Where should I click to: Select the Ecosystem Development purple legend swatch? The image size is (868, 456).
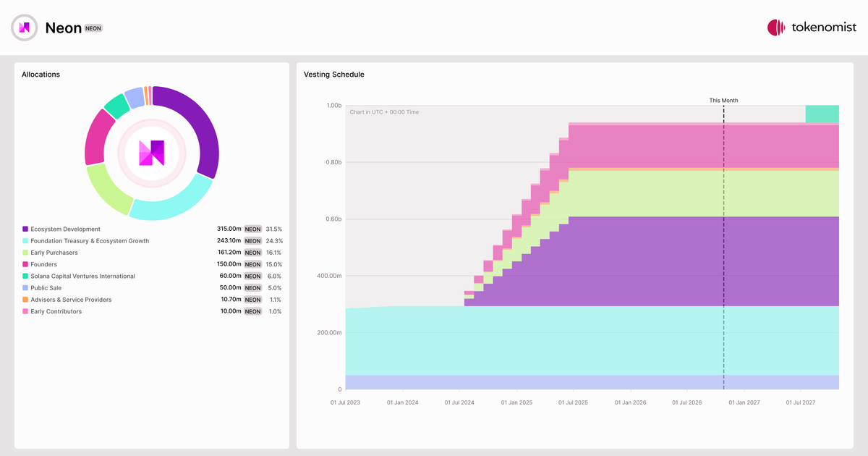[x=25, y=229]
